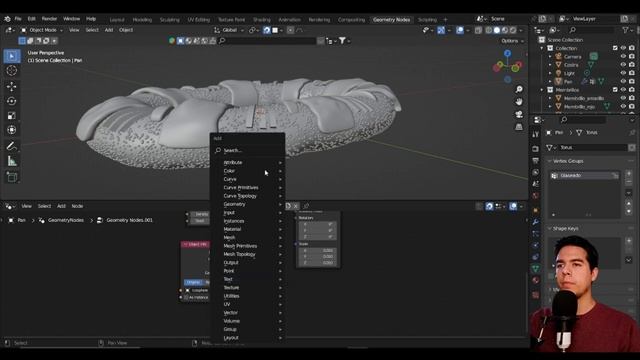Select material preview shading mode
Viewport: 640px width, 360px height.
(x=505, y=30)
